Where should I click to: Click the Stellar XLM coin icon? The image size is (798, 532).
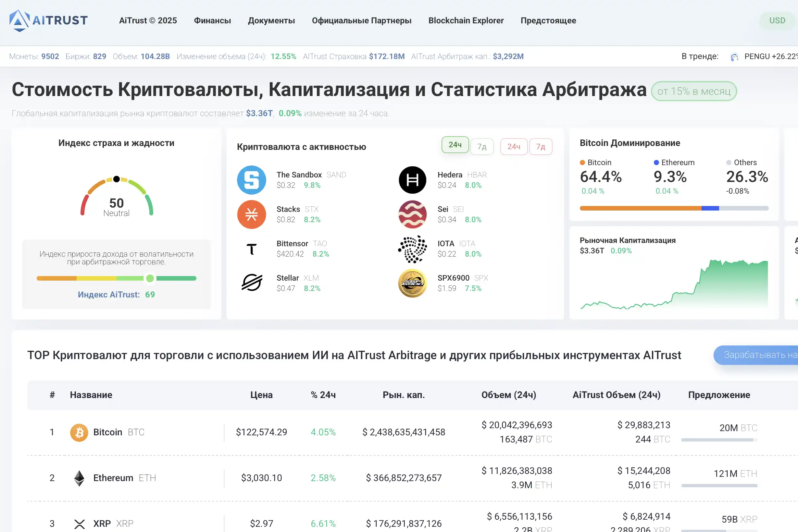252,283
